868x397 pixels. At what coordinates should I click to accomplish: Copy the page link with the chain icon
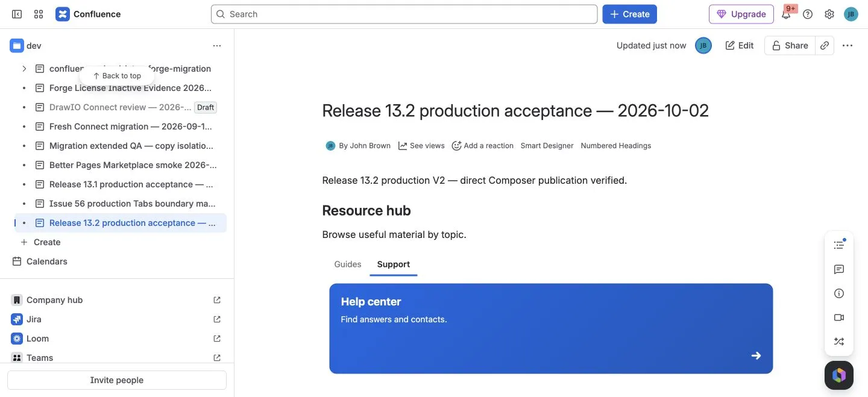click(825, 45)
